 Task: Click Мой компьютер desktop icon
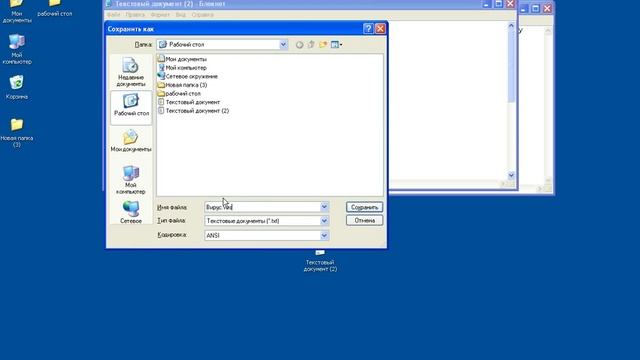point(17,49)
